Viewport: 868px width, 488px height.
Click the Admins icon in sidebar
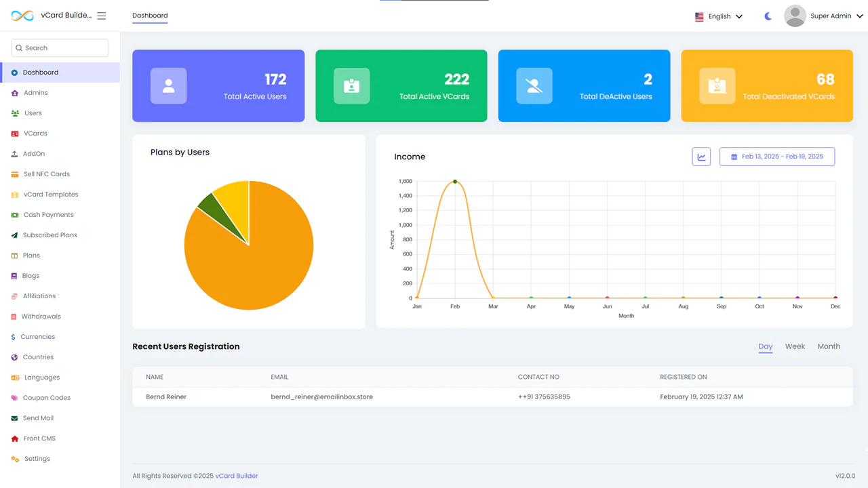(x=15, y=93)
